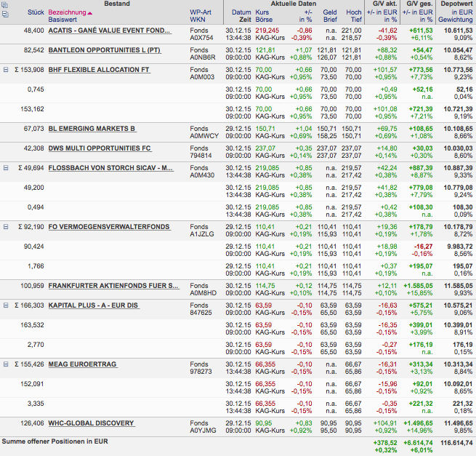Open BL EMERGING MARKETS B link

(x=92, y=129)
